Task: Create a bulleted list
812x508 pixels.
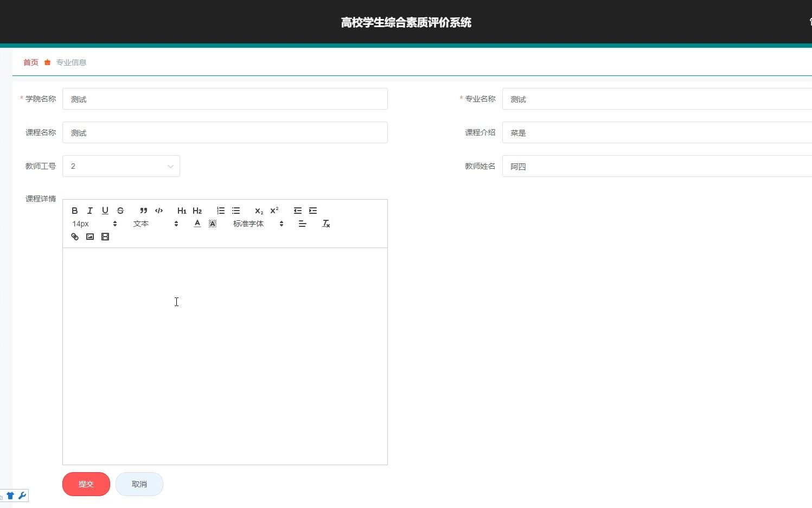Action: coord(236,211)
